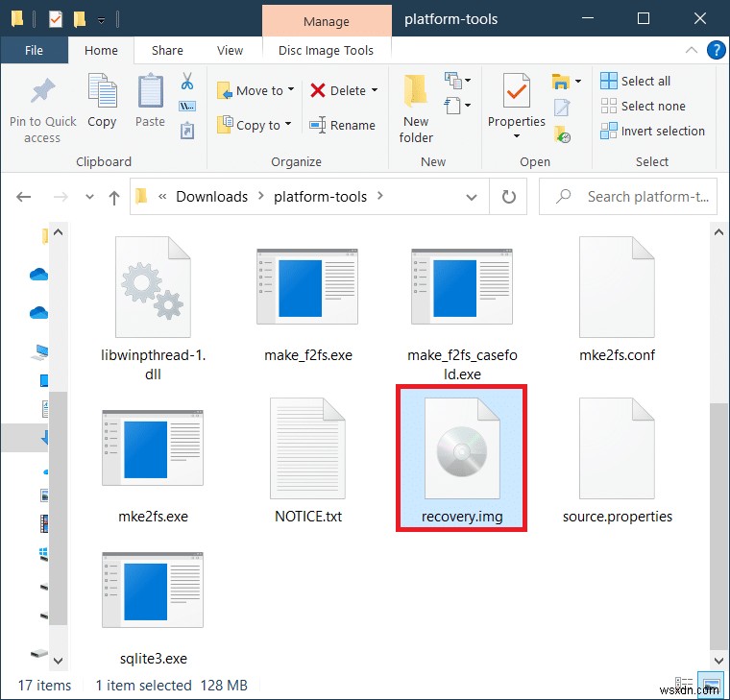Expand the Delete dropdown arrow

tap(375, 90)
